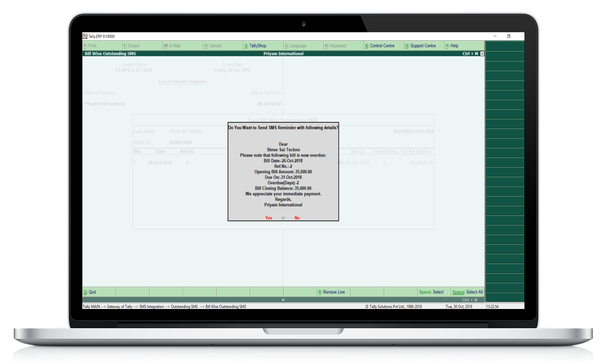Screen dimensions: 607x364
Task: Click the Quit button
Action: coord(99,292)
